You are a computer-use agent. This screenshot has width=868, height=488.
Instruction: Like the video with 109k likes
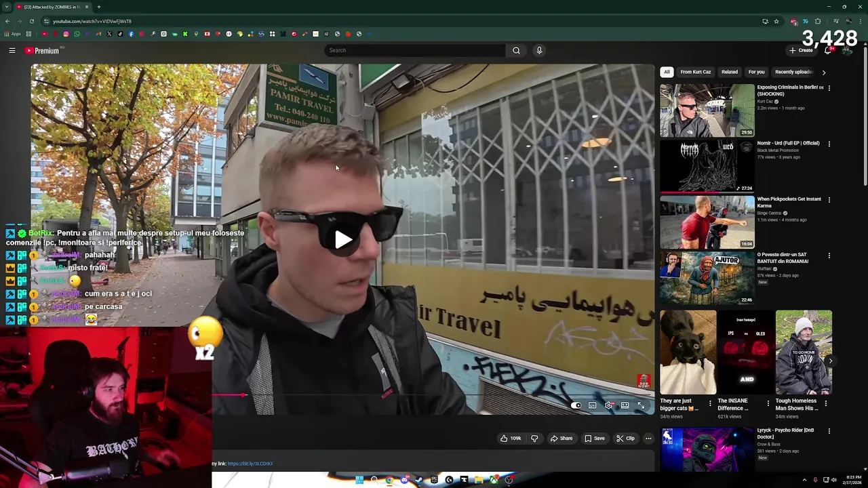[x=511, y=439]
